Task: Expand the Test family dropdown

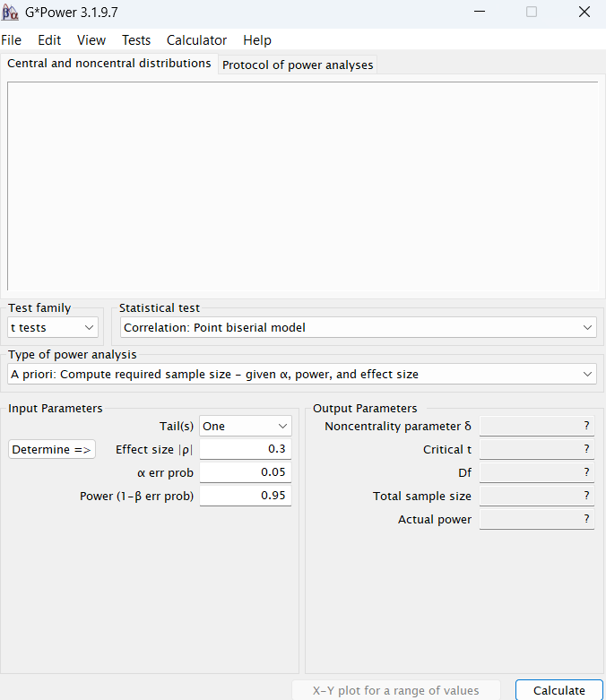Action: tap(53, 328)
